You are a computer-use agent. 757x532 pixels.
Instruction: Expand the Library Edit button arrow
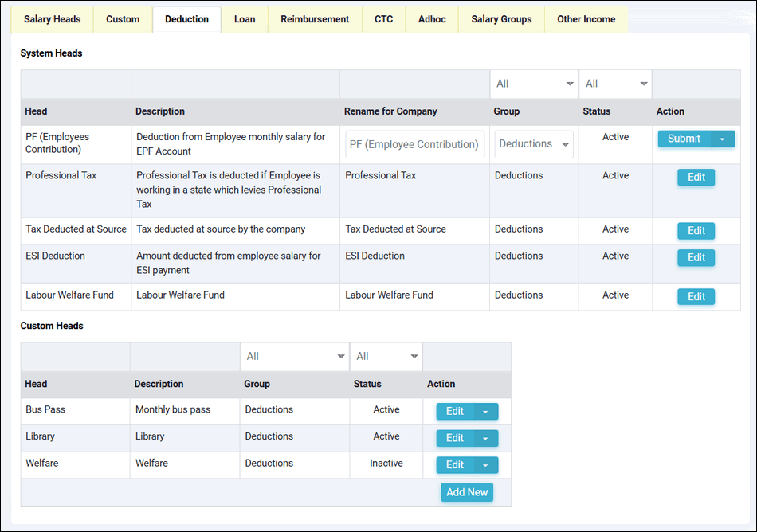[485, 438]
